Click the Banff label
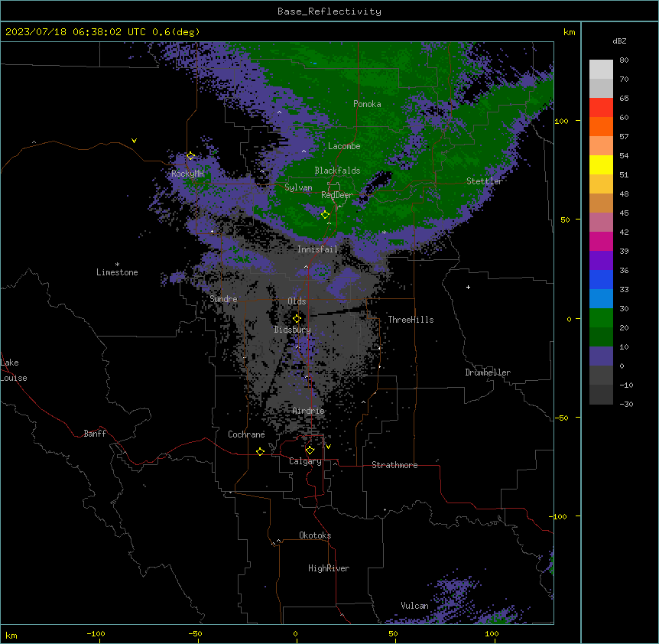The image size is (659, 644). pos(95,434)
